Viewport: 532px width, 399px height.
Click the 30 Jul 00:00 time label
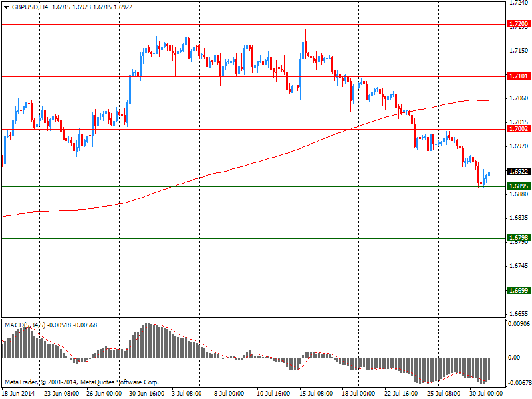[x=486, y=393]
